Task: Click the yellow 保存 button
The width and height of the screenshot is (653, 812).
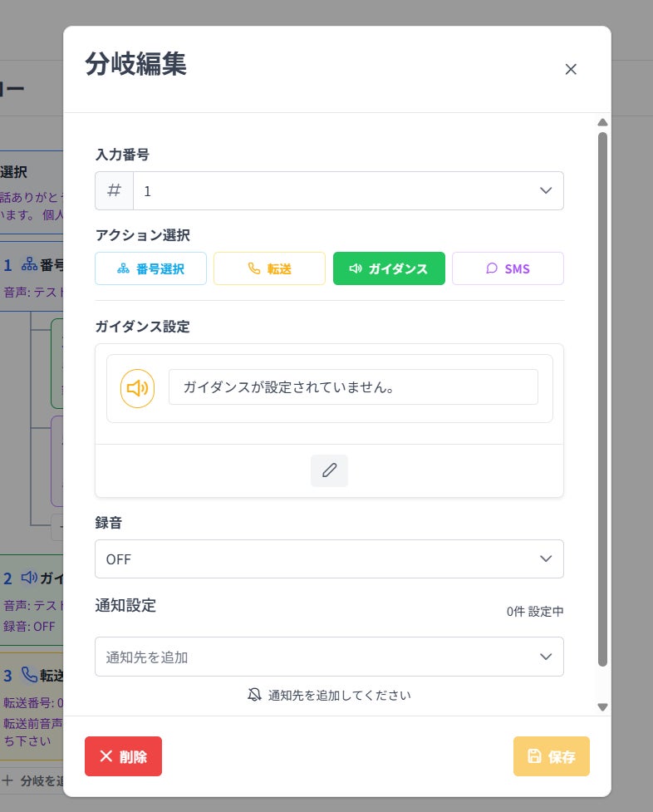Action: (552, 756)
